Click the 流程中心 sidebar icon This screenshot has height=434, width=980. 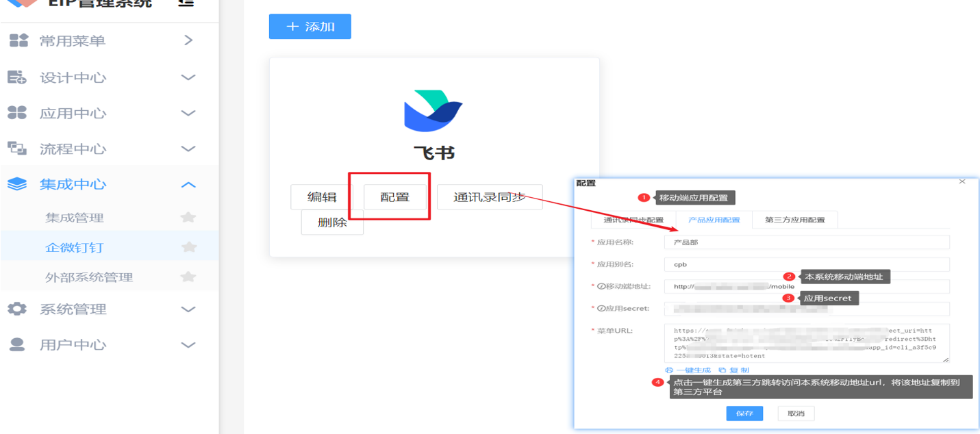coord(17,149)
